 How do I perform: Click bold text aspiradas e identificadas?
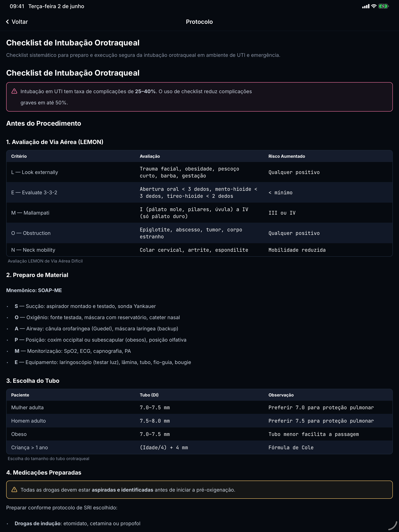(x=122, y=490)
